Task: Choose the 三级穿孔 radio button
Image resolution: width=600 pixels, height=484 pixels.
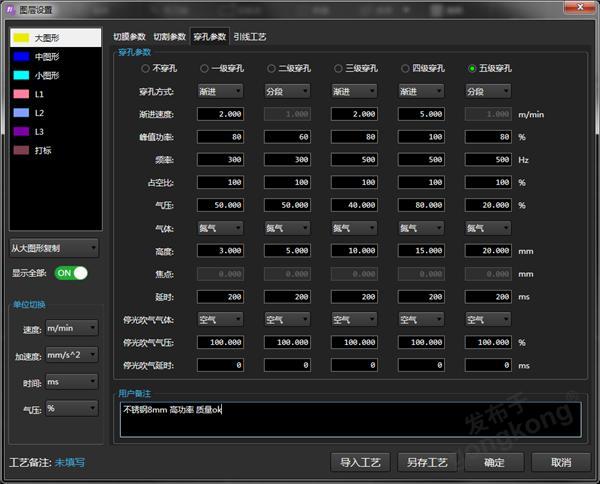Action: tap(340, 69)
